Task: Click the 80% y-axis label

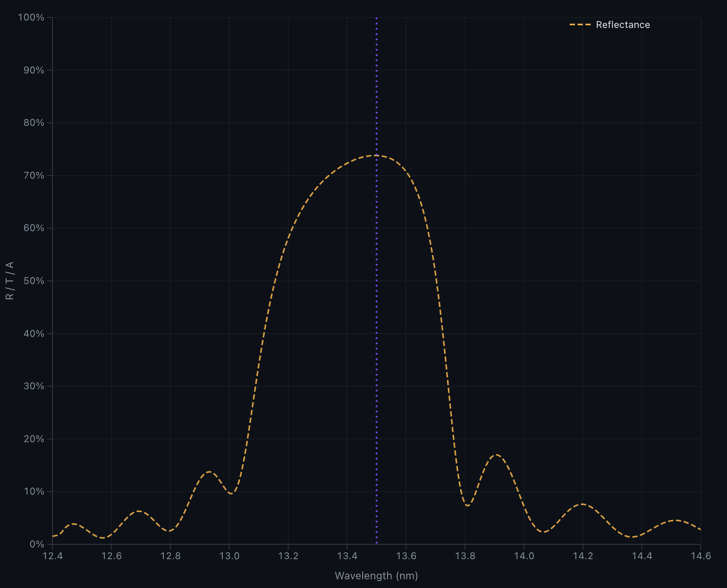Action: click(34, 123)
